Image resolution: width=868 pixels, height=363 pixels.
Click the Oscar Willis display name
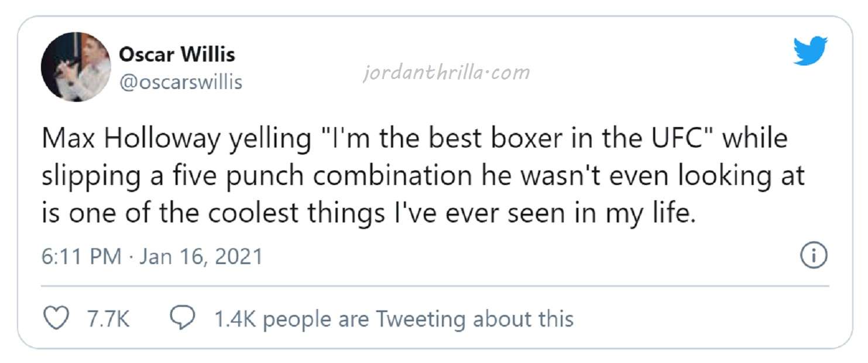coord(177,54)
